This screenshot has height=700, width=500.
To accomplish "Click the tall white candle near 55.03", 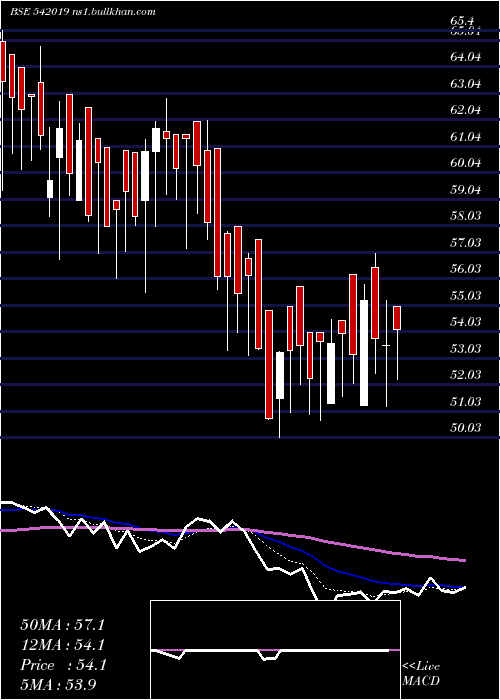I will coord(364,353).
